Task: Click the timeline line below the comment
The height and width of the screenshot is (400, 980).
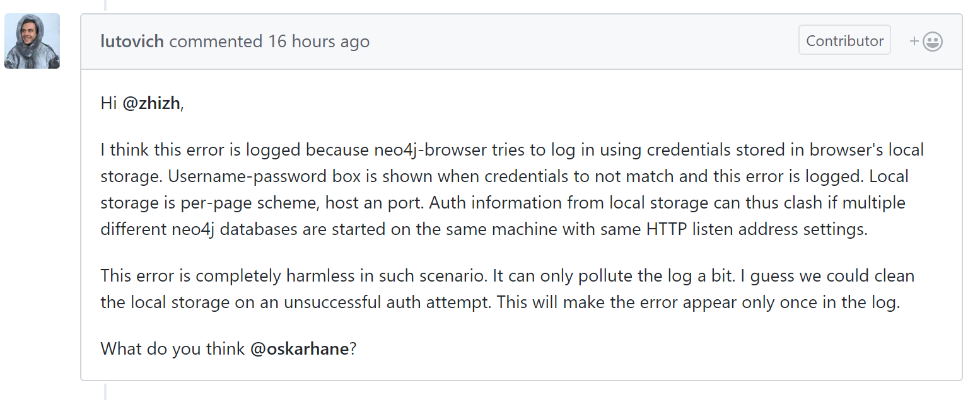Action: point(105,391)
